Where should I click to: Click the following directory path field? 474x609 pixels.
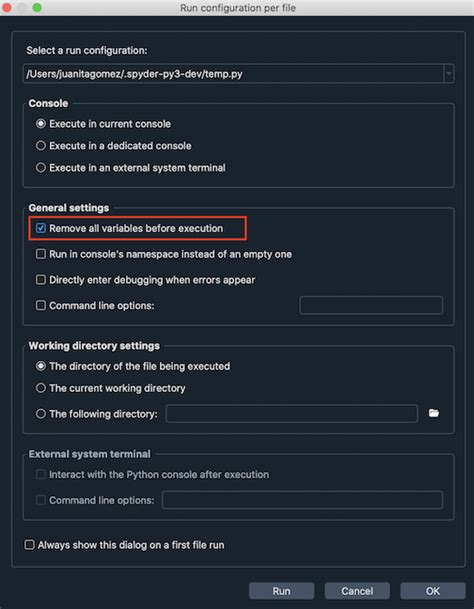(292, 414)
